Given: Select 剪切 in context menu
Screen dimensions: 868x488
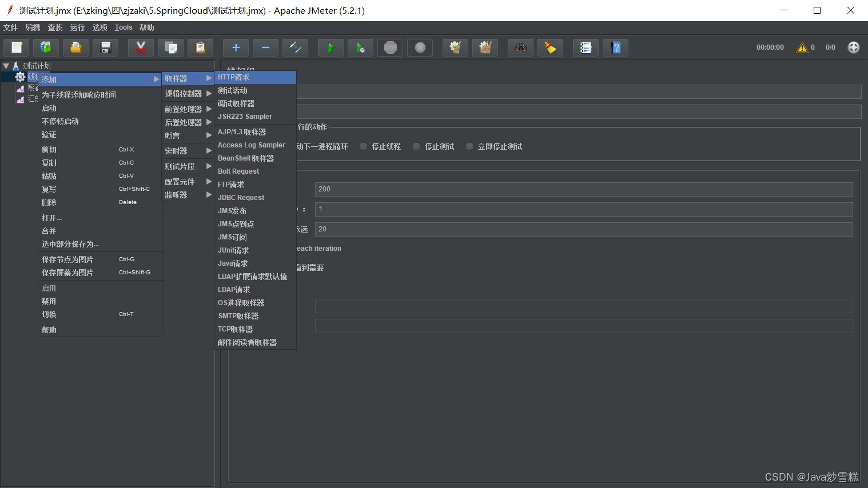Looking at the screenshot, I should coord(101,150).
